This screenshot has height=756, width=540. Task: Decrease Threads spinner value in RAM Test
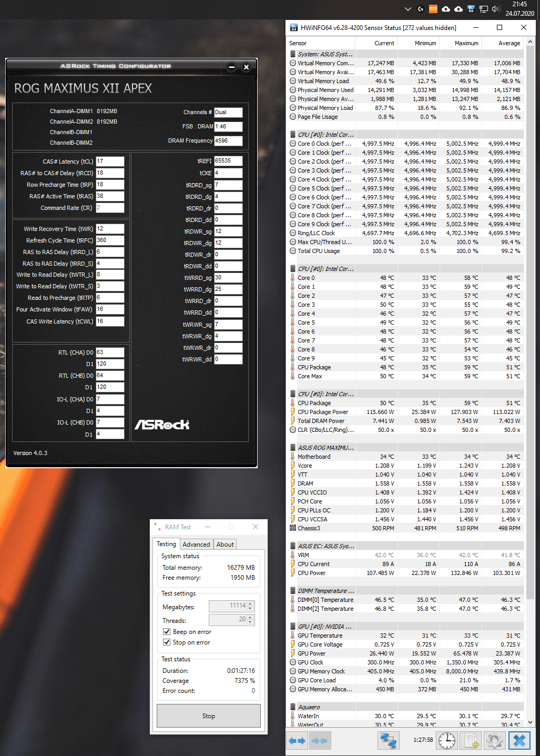(251, 623)
